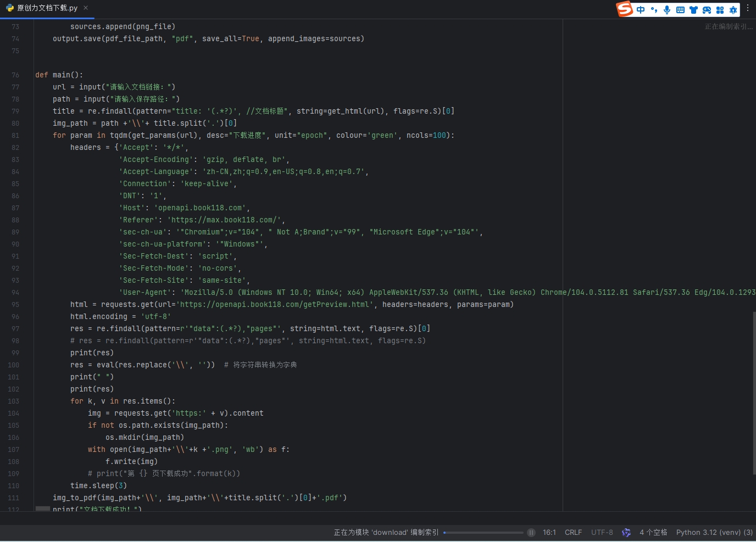Click the Sogou input method logo
The height and width of the screenshot is (542, 756).
625,9
